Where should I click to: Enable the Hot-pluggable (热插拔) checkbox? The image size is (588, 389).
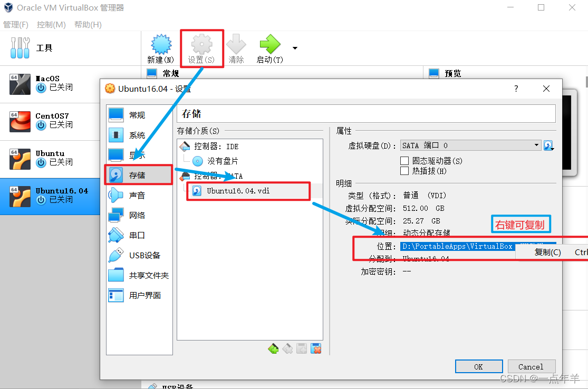[404, 171]
